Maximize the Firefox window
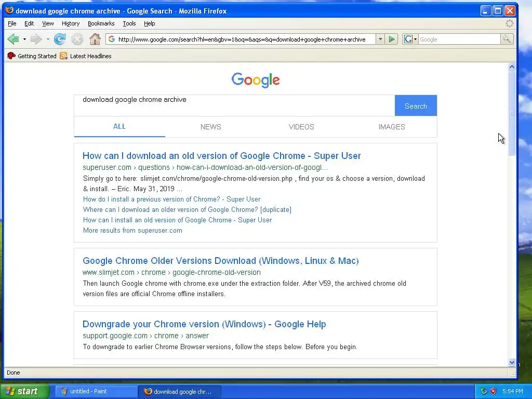 498,11
